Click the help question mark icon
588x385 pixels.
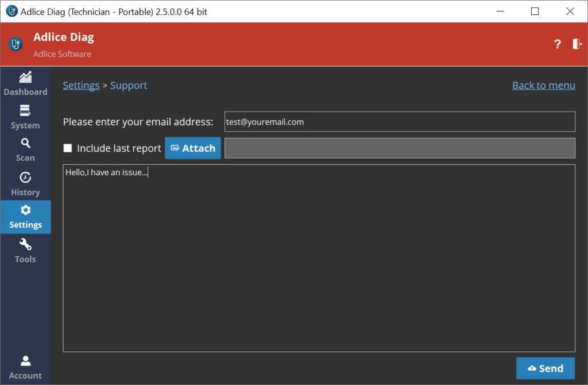(x=557, y=44)
